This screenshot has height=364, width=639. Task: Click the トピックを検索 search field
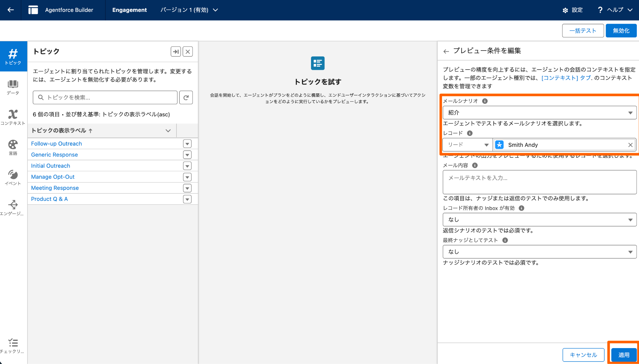pos(105,98)
